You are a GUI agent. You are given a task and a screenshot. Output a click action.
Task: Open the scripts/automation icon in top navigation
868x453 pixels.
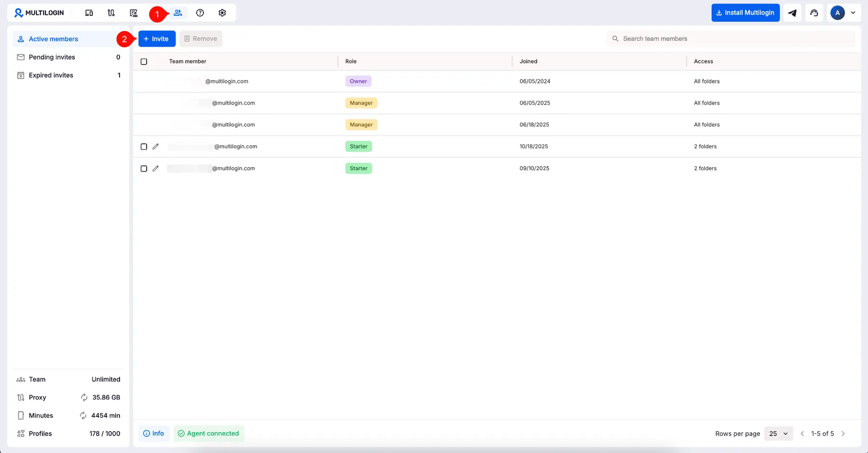[x=134, y=13]
